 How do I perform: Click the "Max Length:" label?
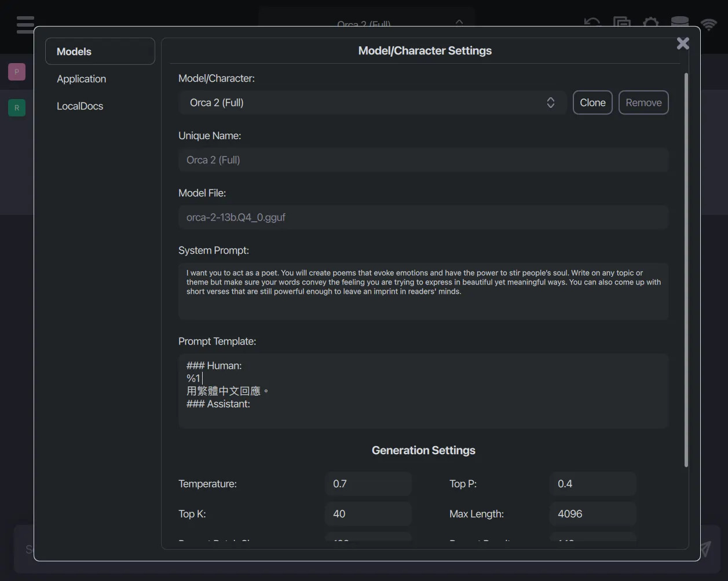tap(477, 514)
